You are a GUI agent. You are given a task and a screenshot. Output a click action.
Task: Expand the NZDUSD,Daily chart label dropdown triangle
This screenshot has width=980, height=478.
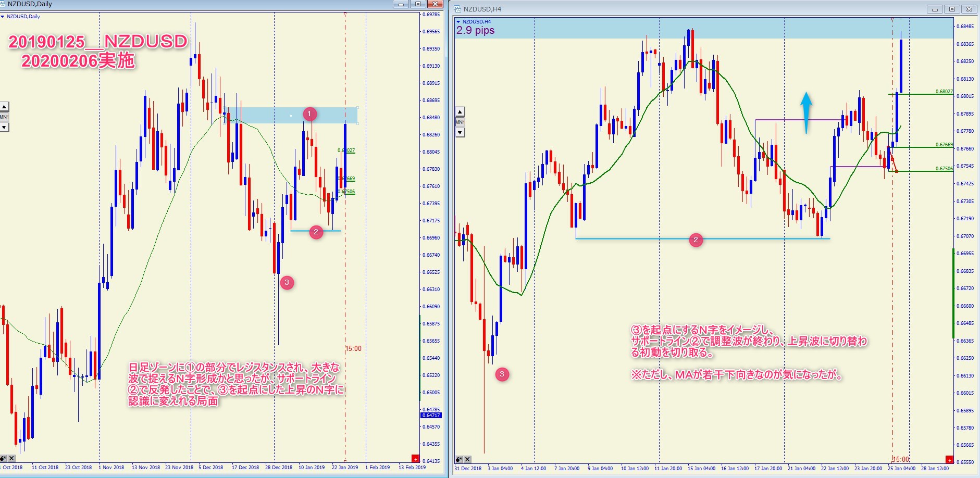coord(3,17)
